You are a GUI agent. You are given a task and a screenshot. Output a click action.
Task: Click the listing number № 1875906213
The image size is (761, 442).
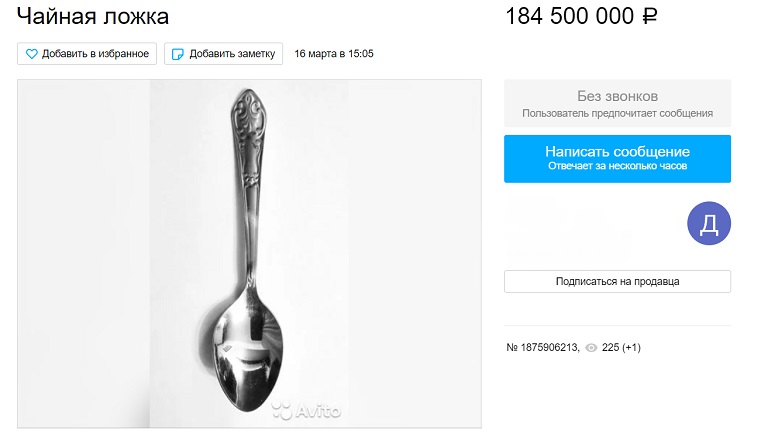pyautogui.click(x=543, y=347)
